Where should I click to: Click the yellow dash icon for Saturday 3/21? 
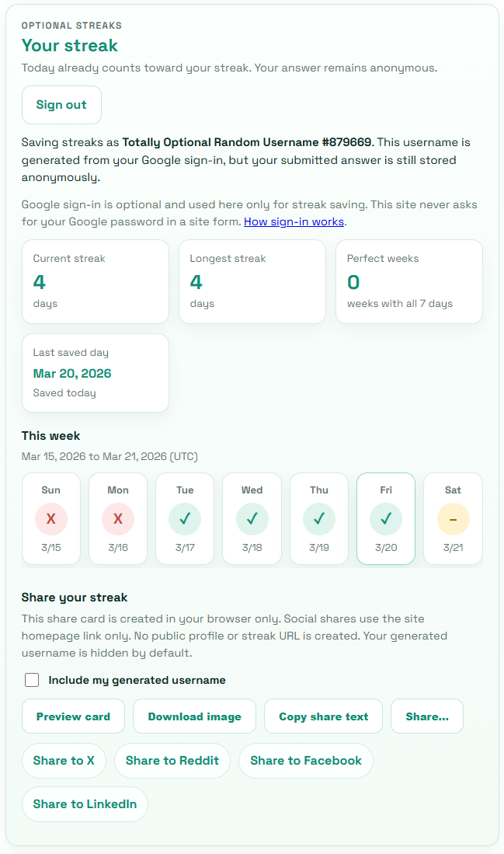[453, 519]
